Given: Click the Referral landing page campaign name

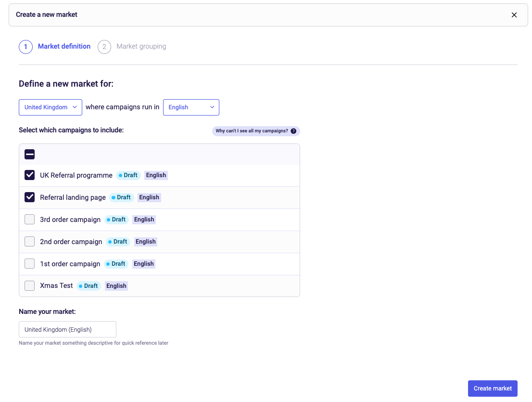Looking at the screenshot, I should point(73,197).
